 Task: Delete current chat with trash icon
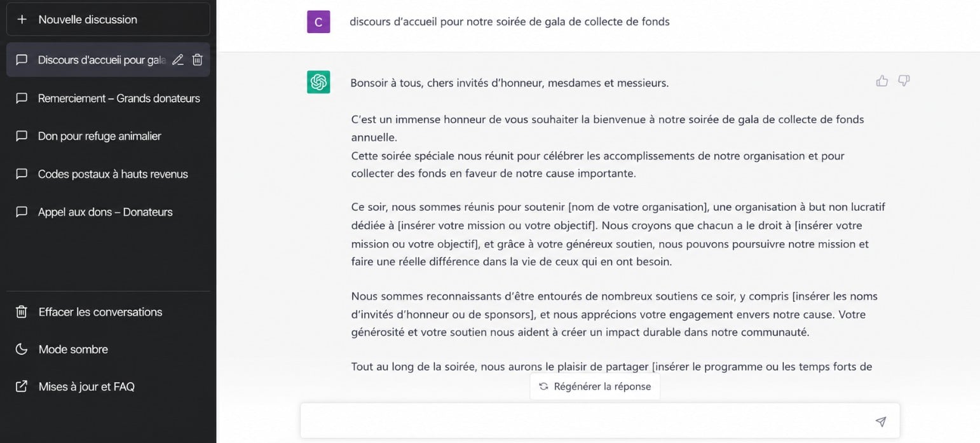point(198,60)
